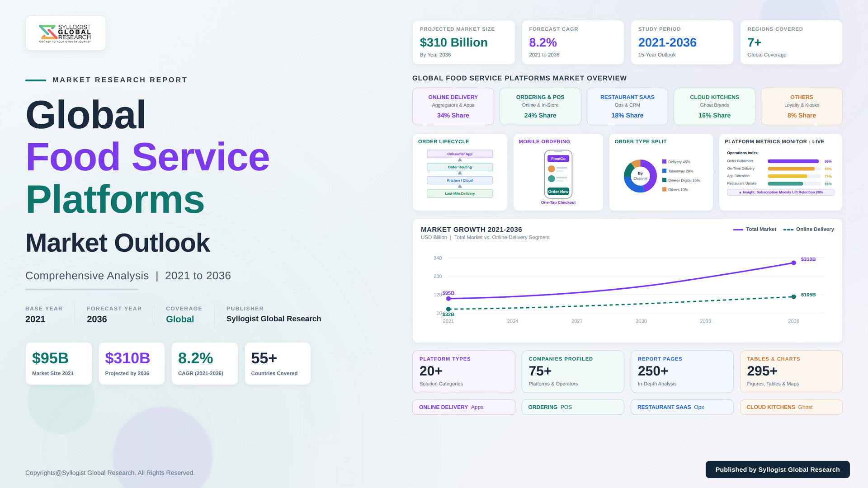Click the FoodGo label in phone mockup

click(558, 159)
